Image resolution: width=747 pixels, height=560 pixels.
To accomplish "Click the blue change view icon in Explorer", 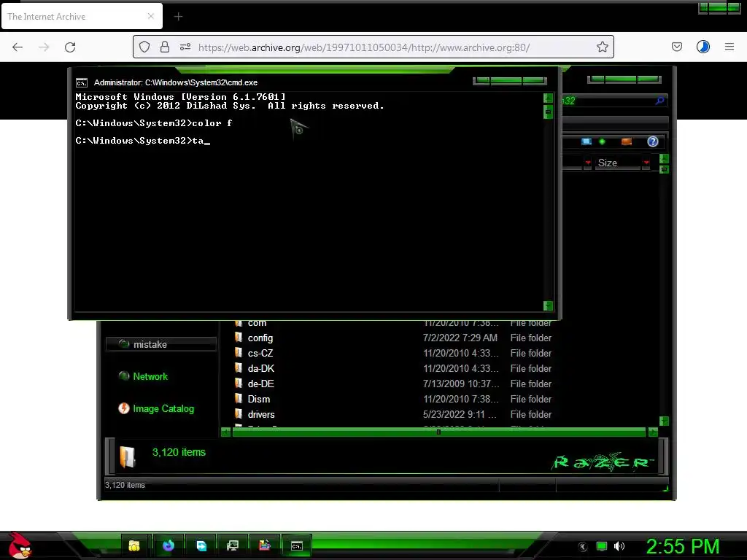I will tap(586, 141).
